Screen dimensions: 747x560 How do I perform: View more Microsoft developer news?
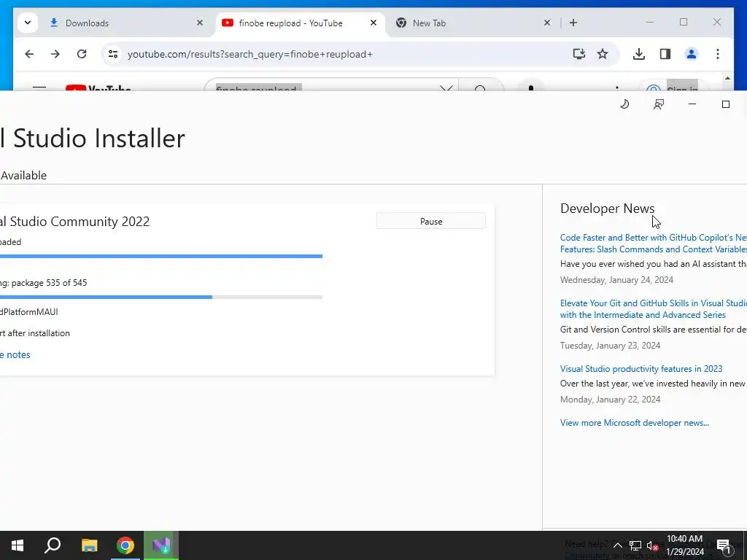pyautogui.click(x=635, y=423)
